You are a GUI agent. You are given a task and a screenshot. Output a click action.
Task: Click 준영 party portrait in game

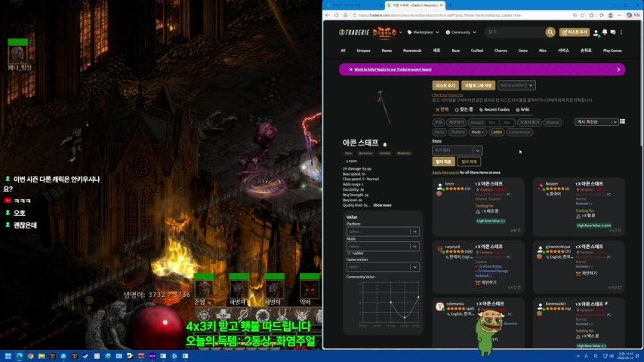[x=204, y=289]
